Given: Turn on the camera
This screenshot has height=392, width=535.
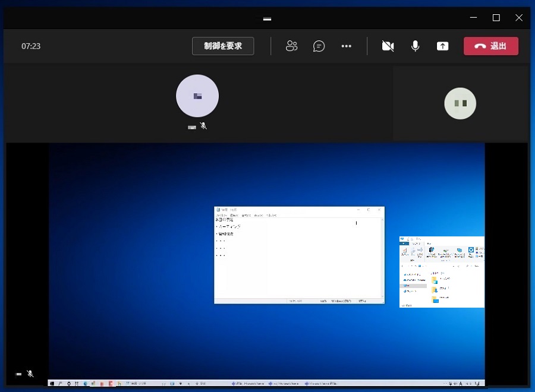Looking at the screenshot, I should 388,46.
